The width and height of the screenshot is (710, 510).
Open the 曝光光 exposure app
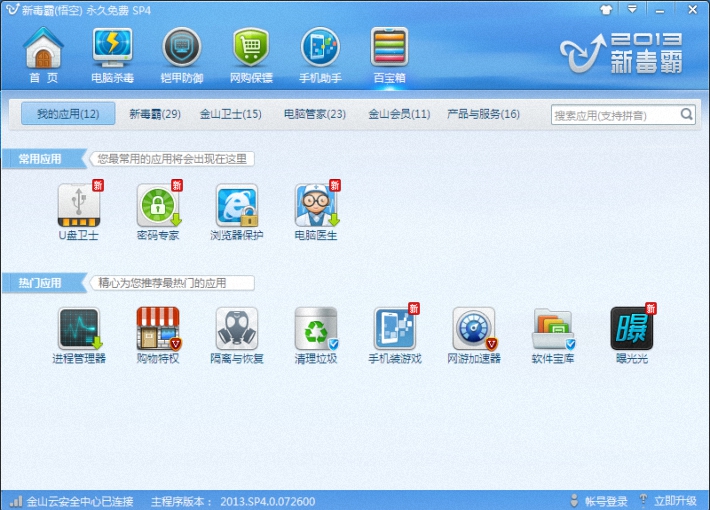[631, 329]
